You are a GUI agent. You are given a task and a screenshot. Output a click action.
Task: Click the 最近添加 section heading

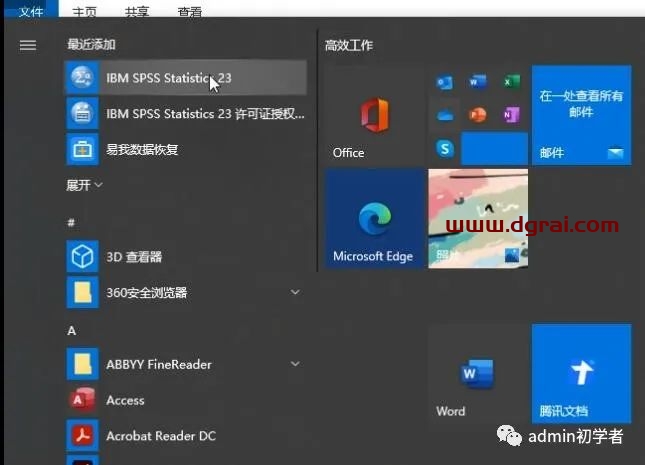(91, 44)
